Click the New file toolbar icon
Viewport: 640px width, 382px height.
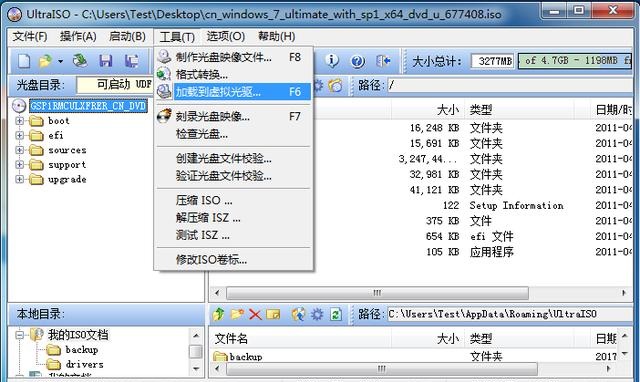click(24, 61)
